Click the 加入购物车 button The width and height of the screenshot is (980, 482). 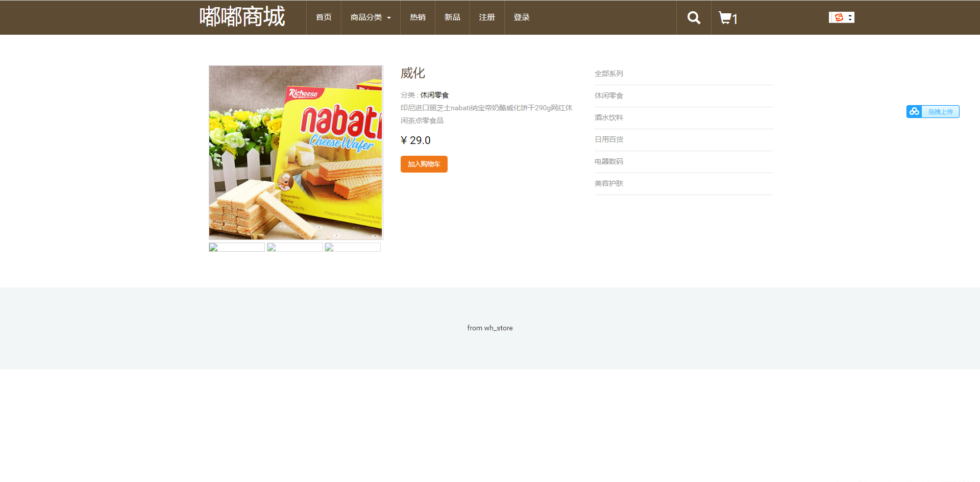click(x=424, y=164)
